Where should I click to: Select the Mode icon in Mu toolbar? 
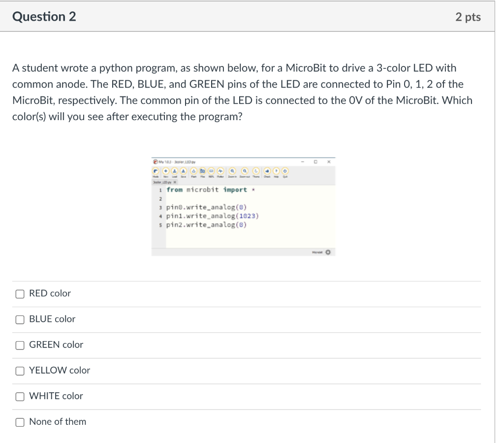tap(157, 171)
